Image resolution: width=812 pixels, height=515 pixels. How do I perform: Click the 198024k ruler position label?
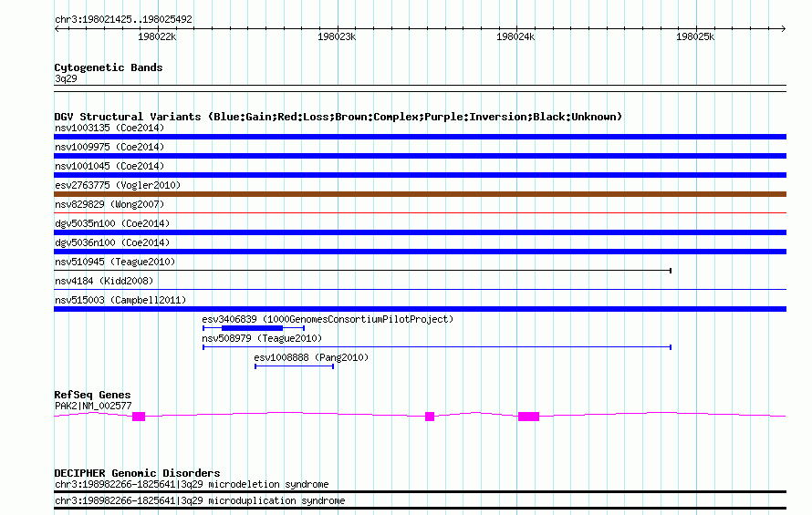(515, 36)
